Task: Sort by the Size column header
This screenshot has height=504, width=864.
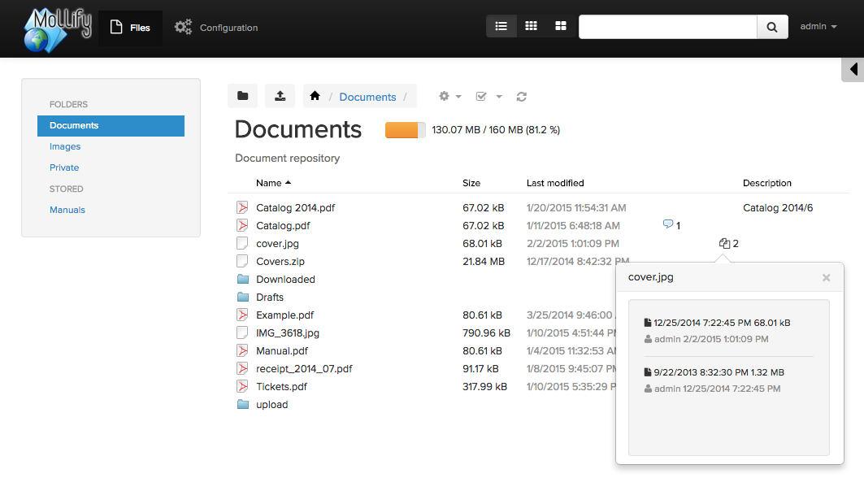Action: click(x=471, y=183)
